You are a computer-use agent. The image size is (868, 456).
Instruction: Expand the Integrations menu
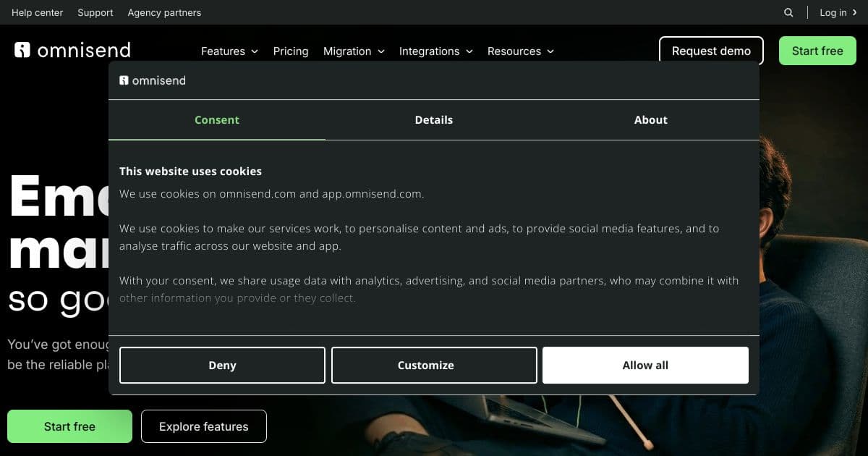tap(435, 51)
